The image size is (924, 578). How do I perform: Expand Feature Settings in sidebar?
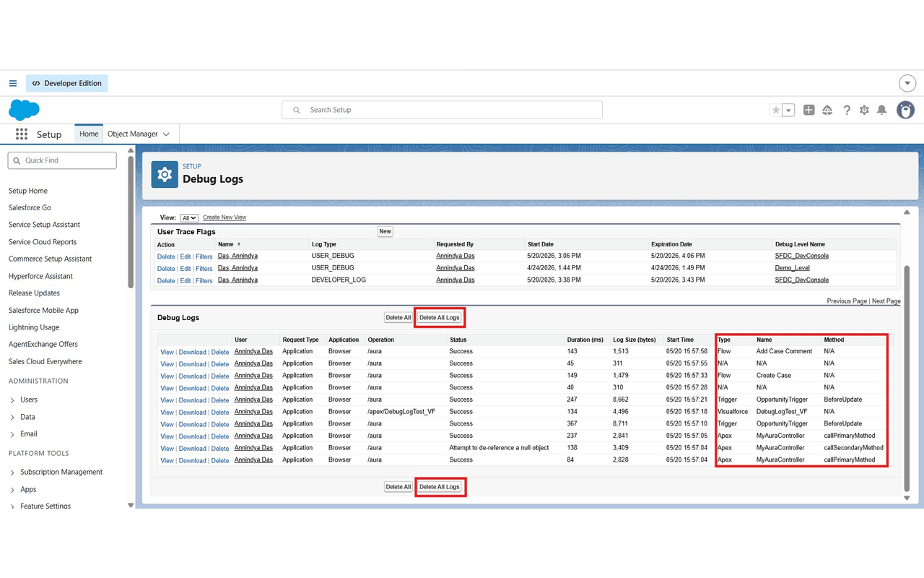pos(13,506)
